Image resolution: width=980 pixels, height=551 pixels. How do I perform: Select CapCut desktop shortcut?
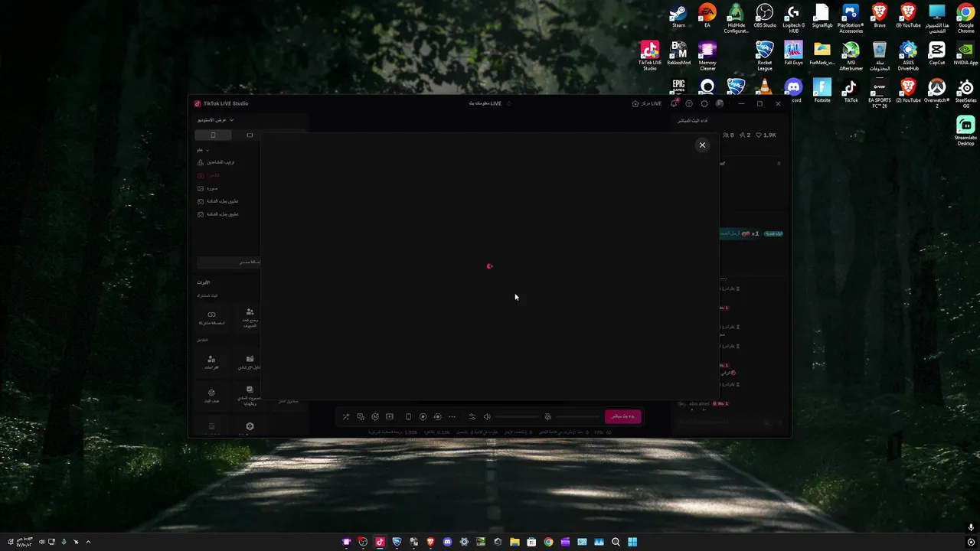pos(937,53)
